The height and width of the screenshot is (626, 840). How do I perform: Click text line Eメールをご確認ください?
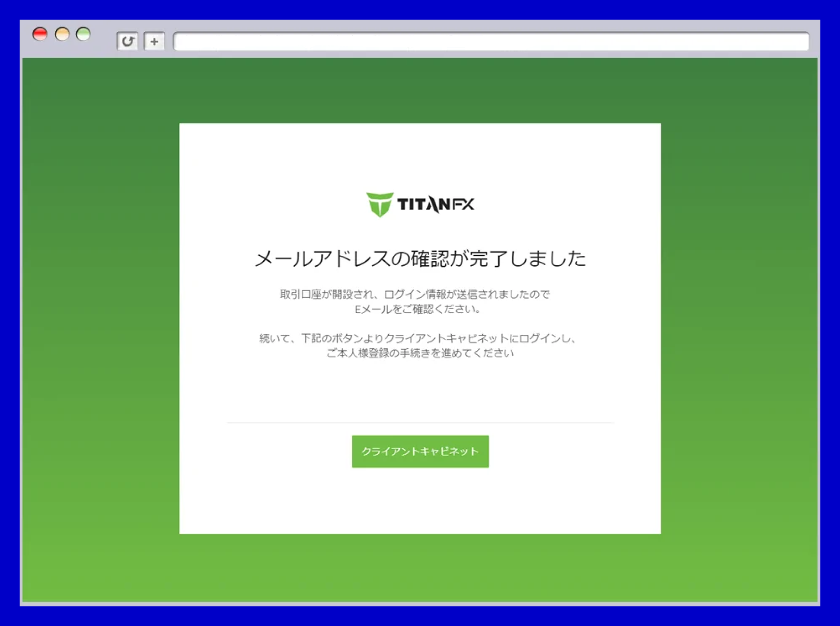pyautogui.click(x=418, y=309)
